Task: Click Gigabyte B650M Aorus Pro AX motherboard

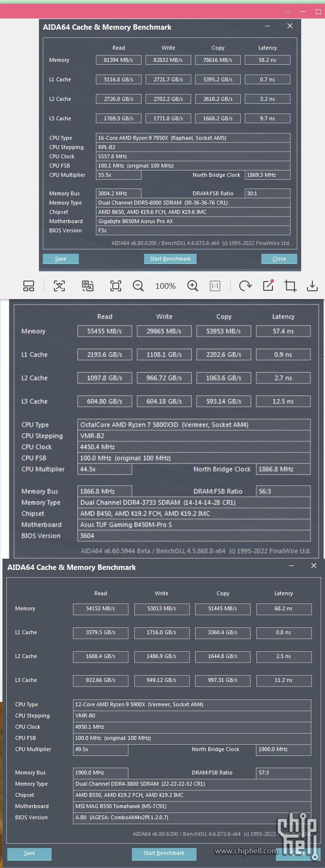Action: [193, 221]
